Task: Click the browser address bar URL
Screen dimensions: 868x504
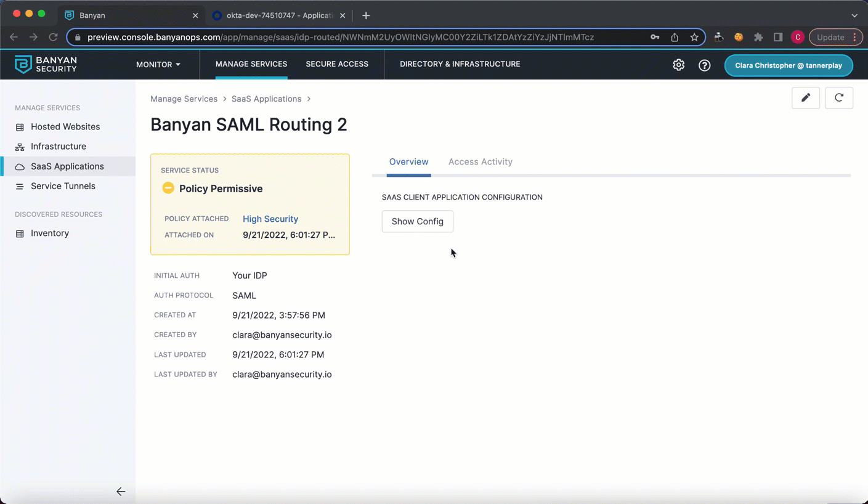Action: point(340,37)
